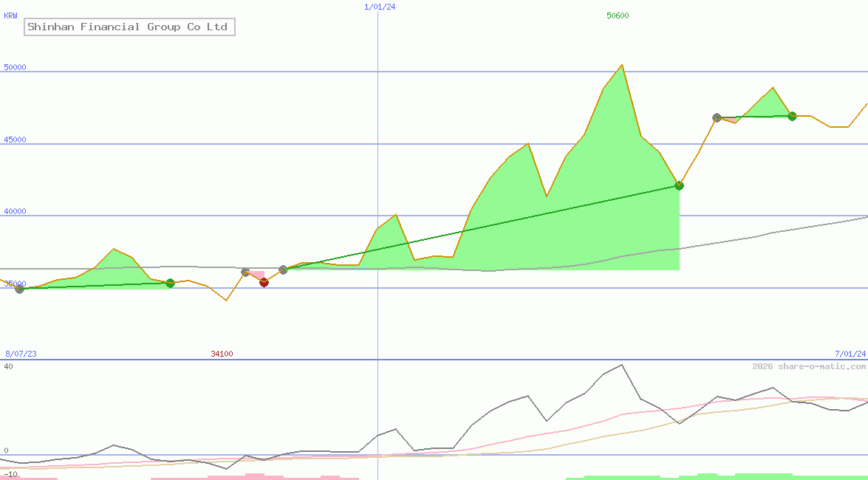Click the 50000 price axis label

(15, 67)
